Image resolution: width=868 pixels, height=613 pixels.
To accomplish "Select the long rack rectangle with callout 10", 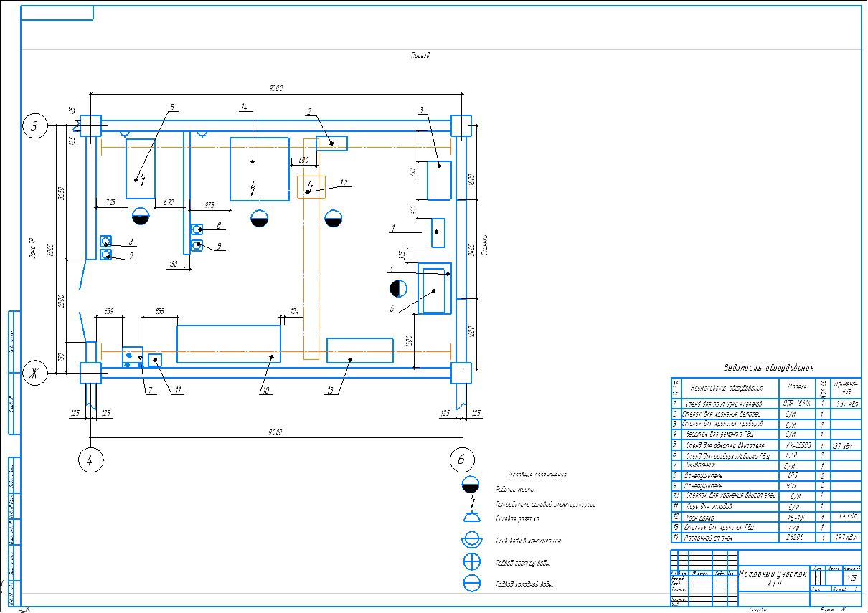I will pyautogui.click(x=228, y=345).
